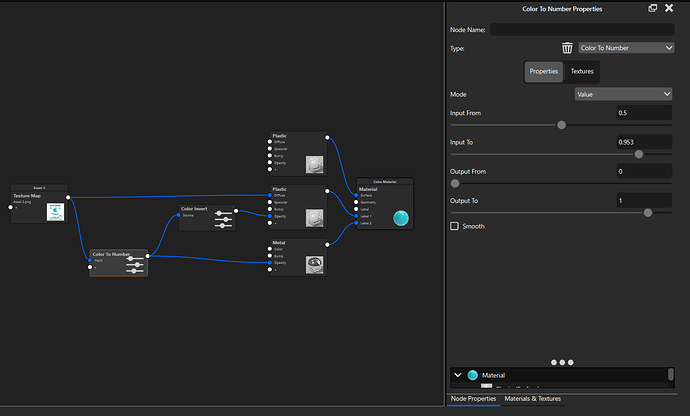
Task: Select the Color Invert node title
Action: (194, 209)
